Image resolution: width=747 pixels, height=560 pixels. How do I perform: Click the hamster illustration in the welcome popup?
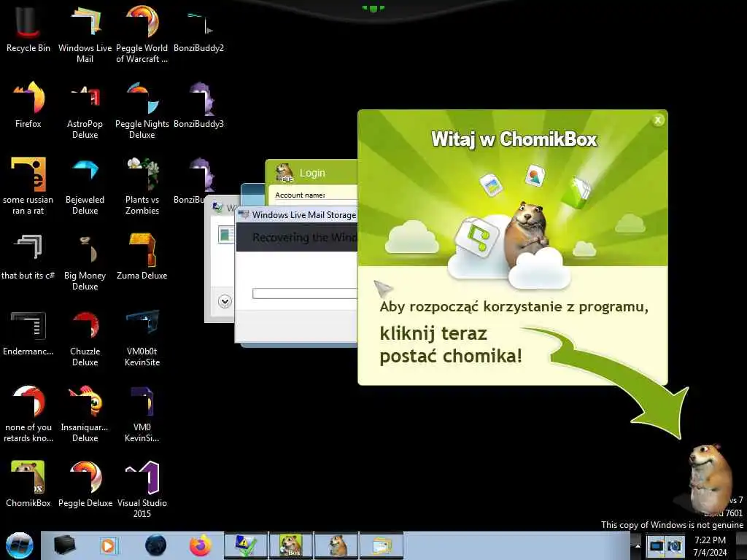pos(527,234)
